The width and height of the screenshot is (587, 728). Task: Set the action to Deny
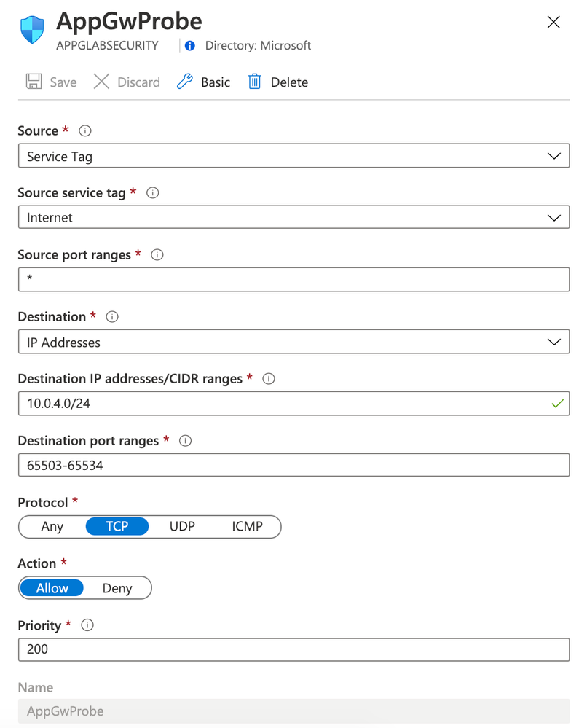click(117, 588)
